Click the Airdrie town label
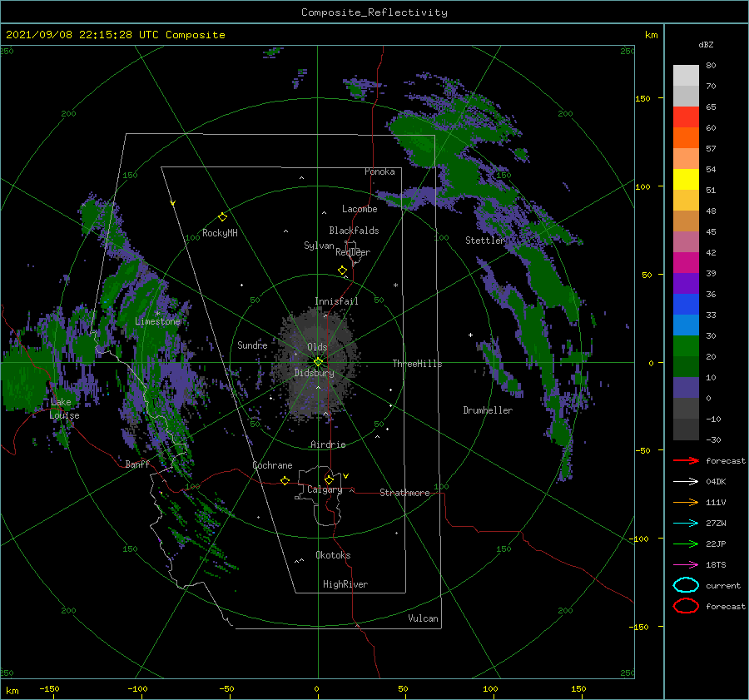 (328, 444)
